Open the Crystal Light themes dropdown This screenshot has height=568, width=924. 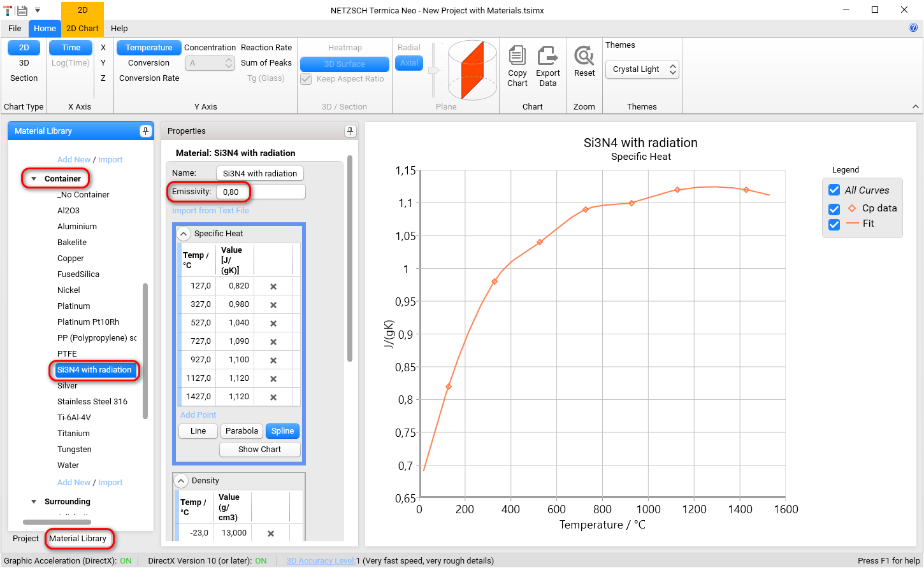641,69
